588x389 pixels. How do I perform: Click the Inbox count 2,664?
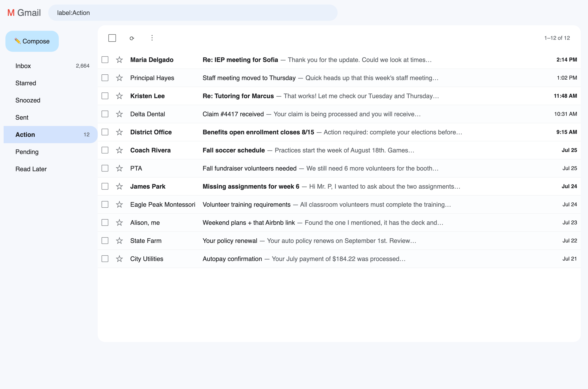[x=83, y=66]
